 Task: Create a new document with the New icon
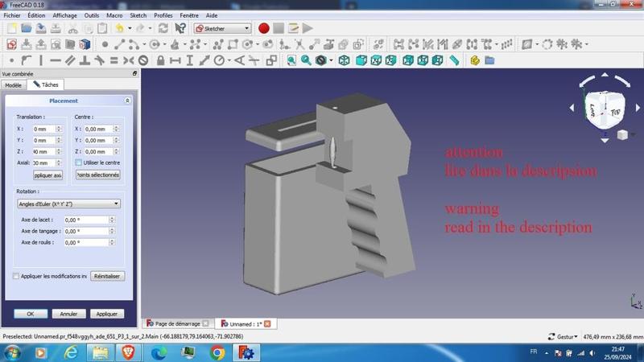pyautogui.click(x=12, y=28)
